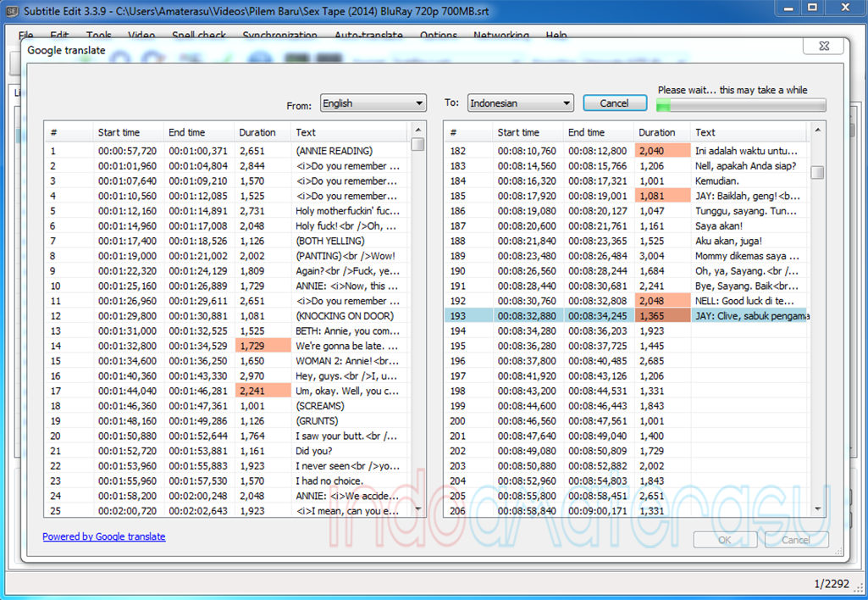Open the Video menu in Subtitle Edit

pyautogui.click(x=141, y=36)
